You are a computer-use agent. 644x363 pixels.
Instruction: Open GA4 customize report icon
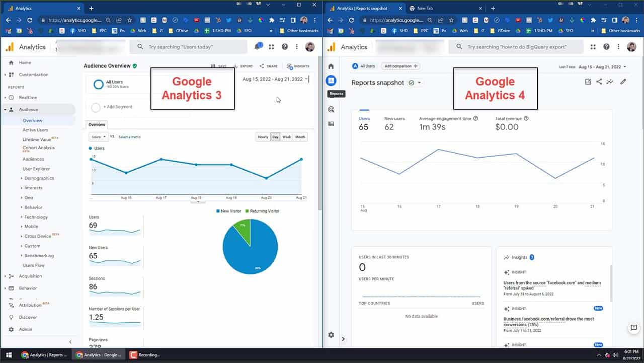point(588,82)
